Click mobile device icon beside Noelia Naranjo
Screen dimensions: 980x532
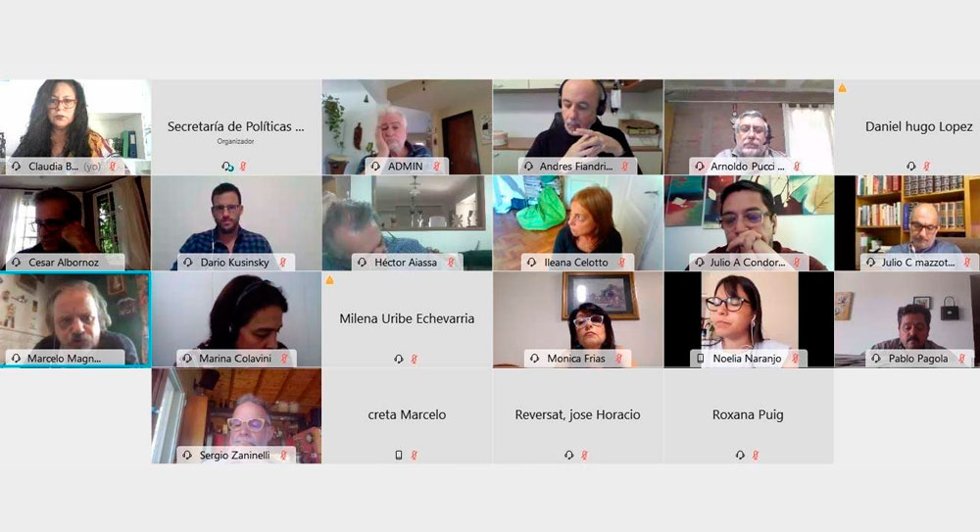click(x=700, y=359)
